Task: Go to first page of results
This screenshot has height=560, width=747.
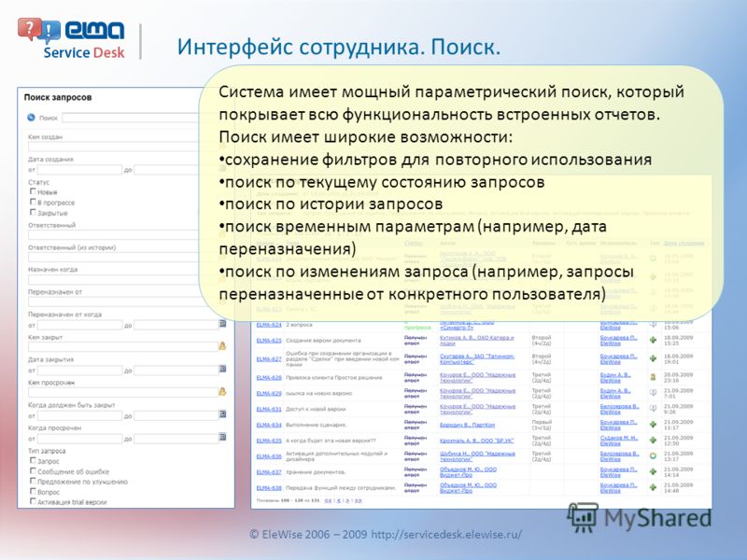Action: coord(328,500)
